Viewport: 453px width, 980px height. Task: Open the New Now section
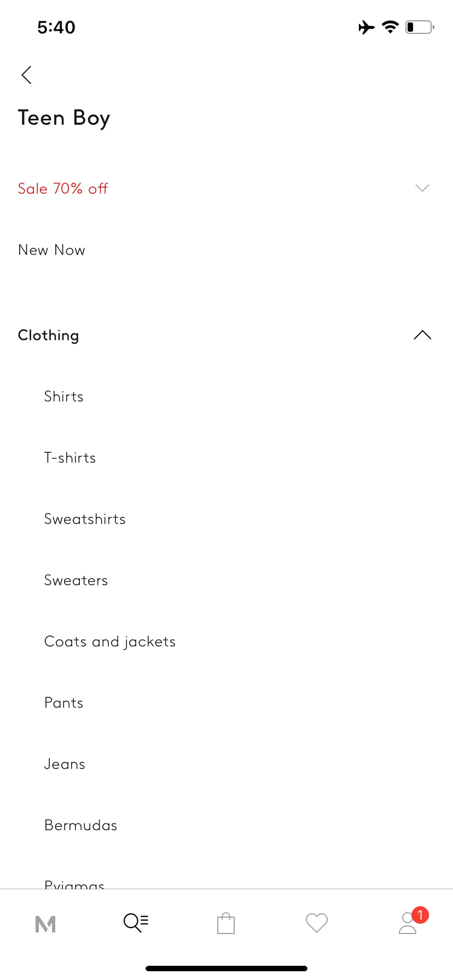tap(51, 250)
